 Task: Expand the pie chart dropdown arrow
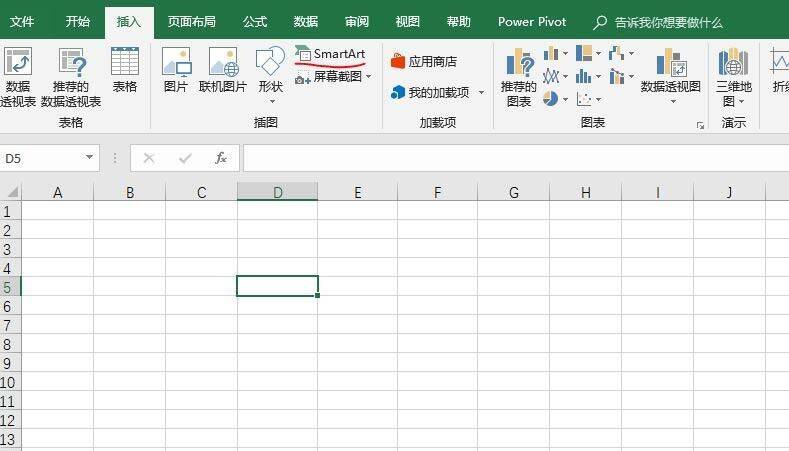(566, 99)
